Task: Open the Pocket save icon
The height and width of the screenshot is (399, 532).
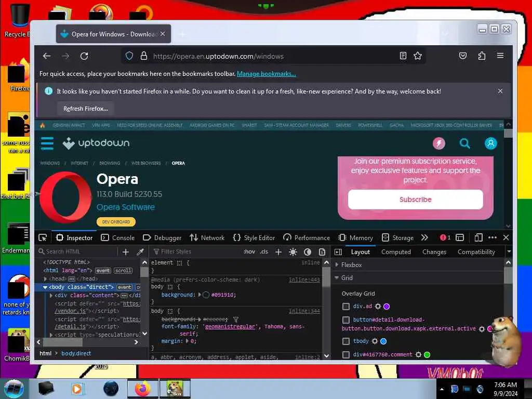Action: click(x=463, y=56)
